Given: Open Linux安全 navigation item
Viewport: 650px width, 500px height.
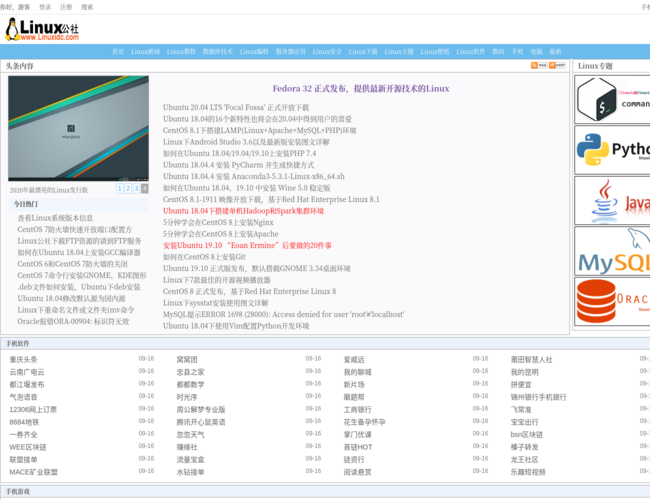Looking at the screenshot, I should pos(327,52).
